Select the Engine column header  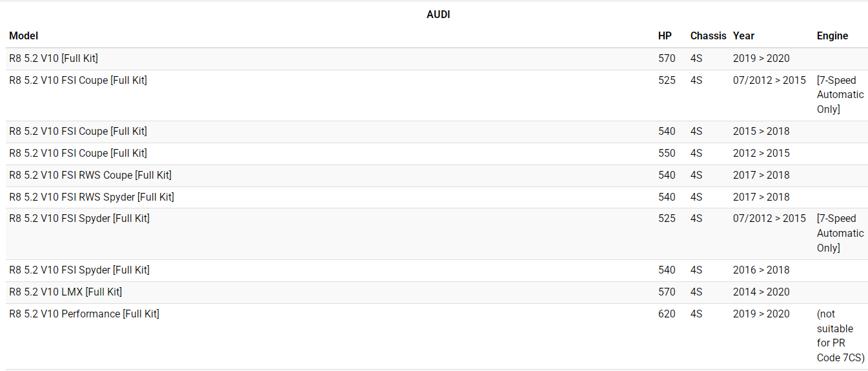[x=832, y=36]
